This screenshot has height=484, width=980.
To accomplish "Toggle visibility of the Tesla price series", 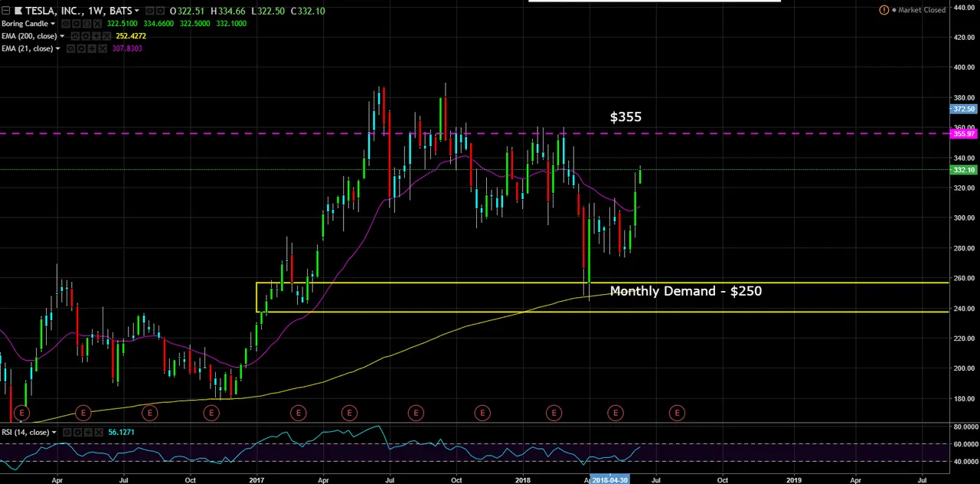I will coord(149,11).
